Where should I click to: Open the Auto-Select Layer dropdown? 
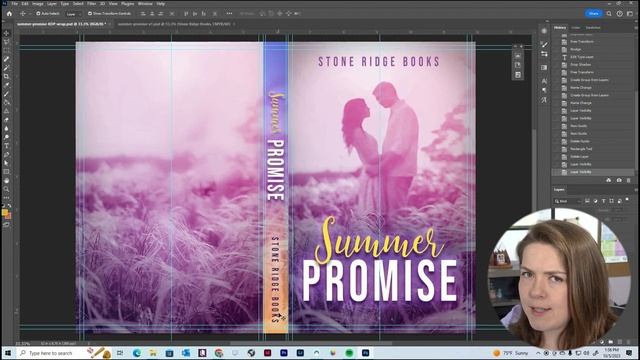coord(73,14)
